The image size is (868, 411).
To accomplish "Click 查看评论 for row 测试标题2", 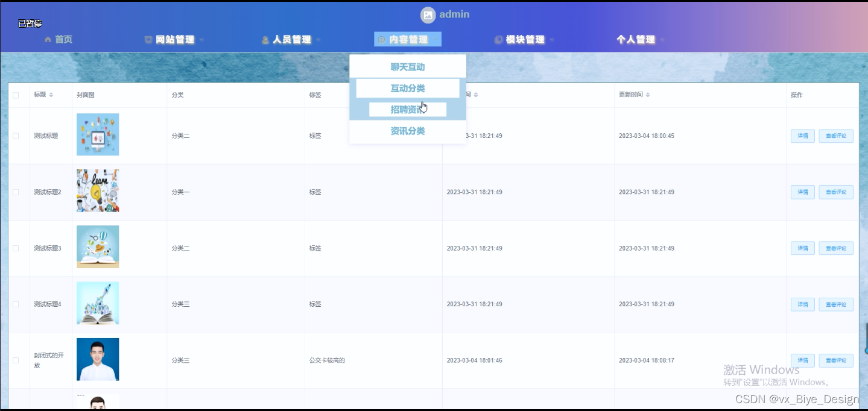I will tap(836, 192).
